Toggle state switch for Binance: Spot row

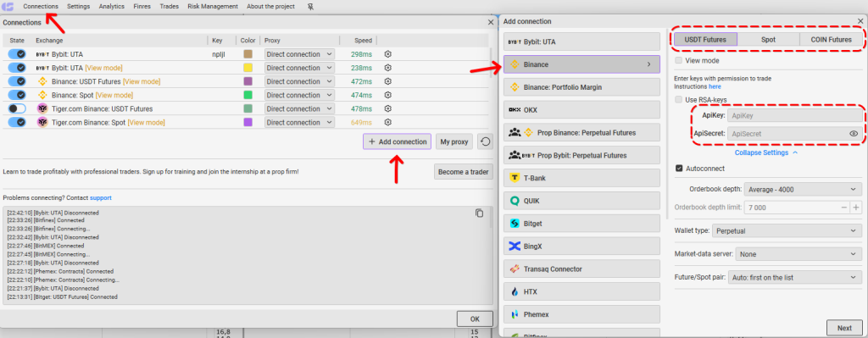pyautogui.click(x=17, y=95)
